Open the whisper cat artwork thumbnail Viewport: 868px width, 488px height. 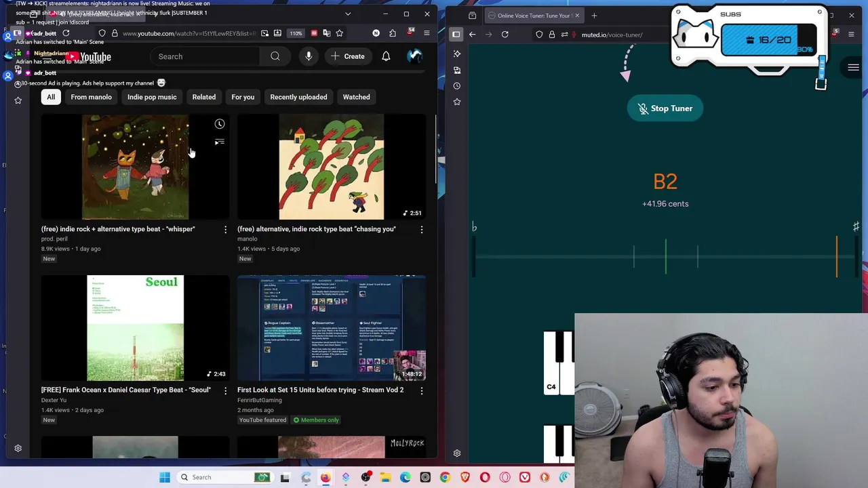[x=135, y=167]
